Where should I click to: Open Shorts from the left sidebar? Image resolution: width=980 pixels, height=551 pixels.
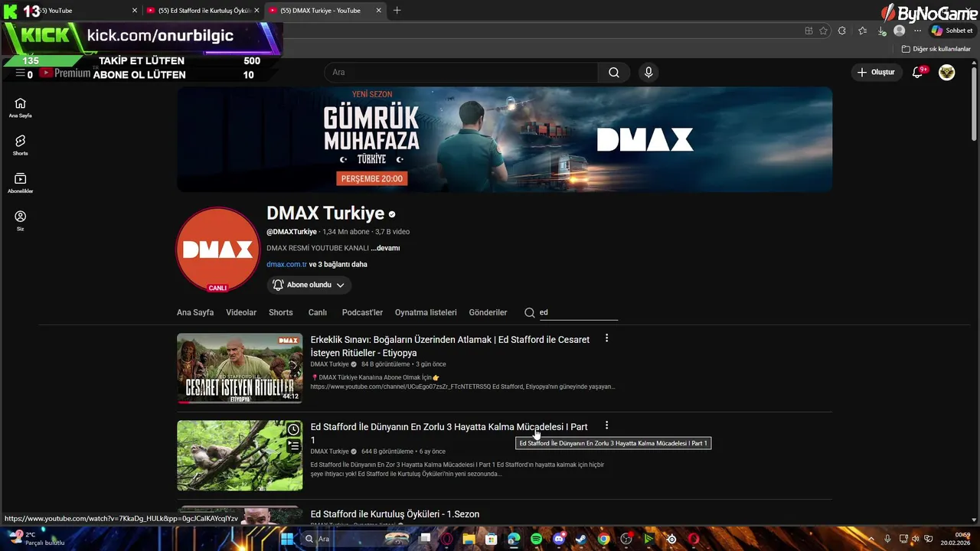[x=21, y=145]
